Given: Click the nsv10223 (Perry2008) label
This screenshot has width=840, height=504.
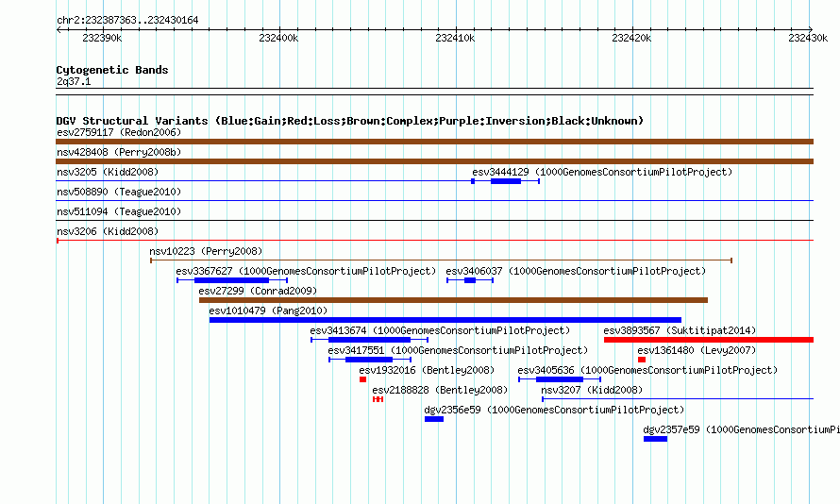Looking at the screenshot, I should coord(207,251).
